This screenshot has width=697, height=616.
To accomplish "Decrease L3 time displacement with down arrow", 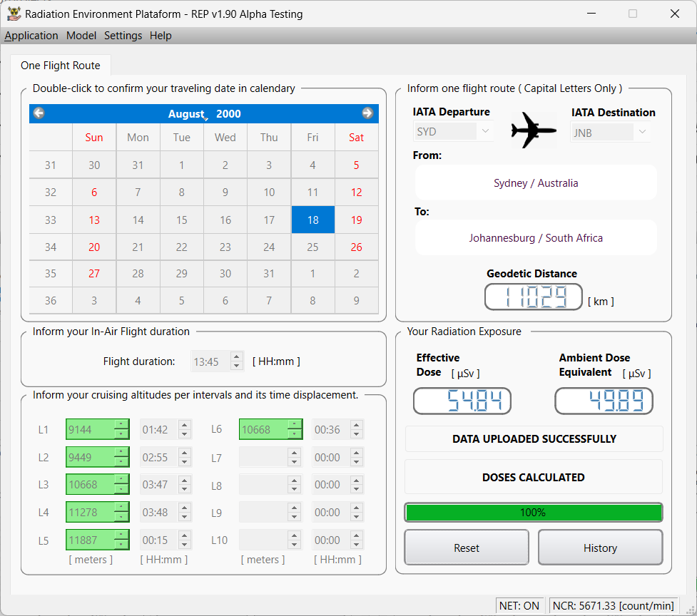I will pos(185,489).
